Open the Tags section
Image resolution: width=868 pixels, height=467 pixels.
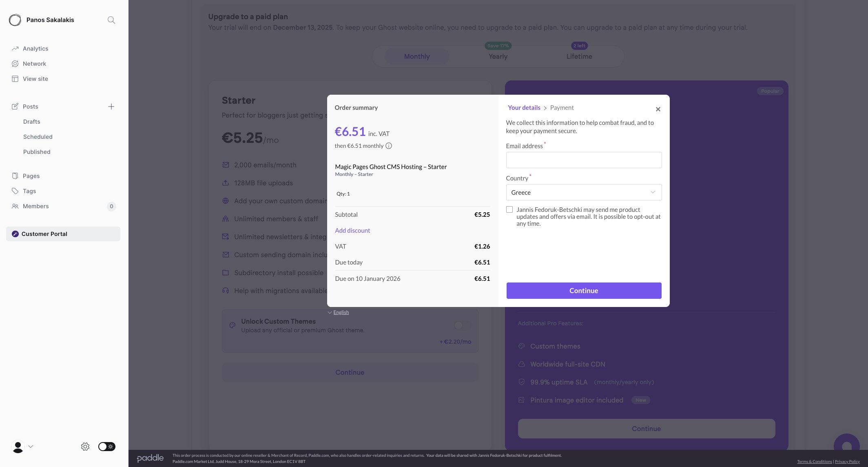pyautogui.click(x=29, y=191)
